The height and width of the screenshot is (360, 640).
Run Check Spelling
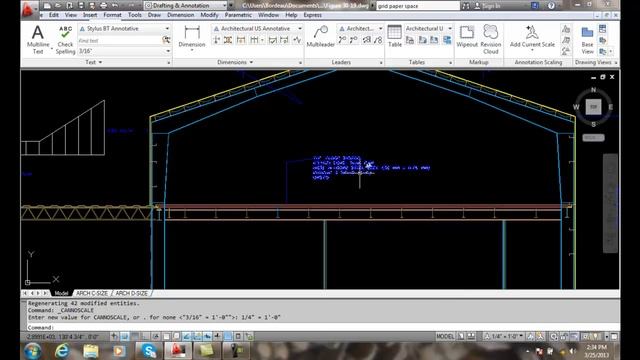pos(65,40)
